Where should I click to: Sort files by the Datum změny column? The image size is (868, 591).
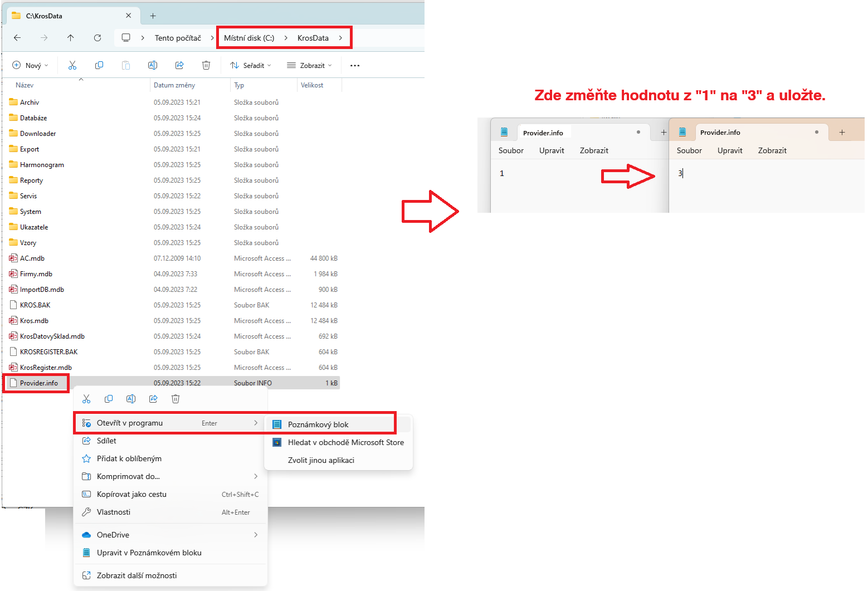pos(174,85)
